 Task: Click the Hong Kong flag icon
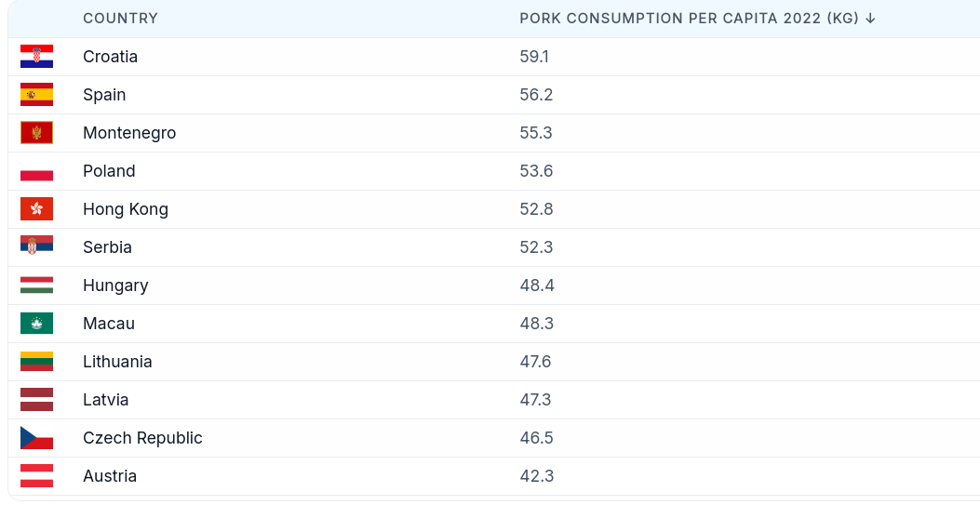point(37,208)
